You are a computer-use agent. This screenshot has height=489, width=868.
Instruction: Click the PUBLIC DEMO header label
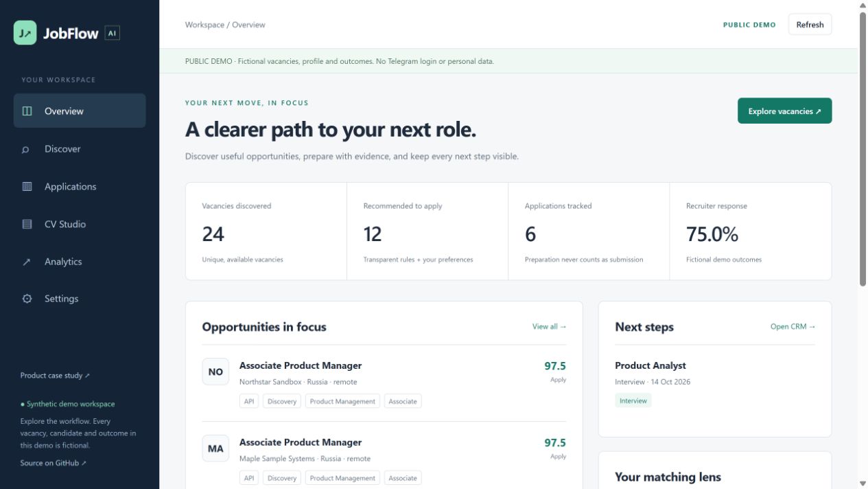click(x=749, y=25)
